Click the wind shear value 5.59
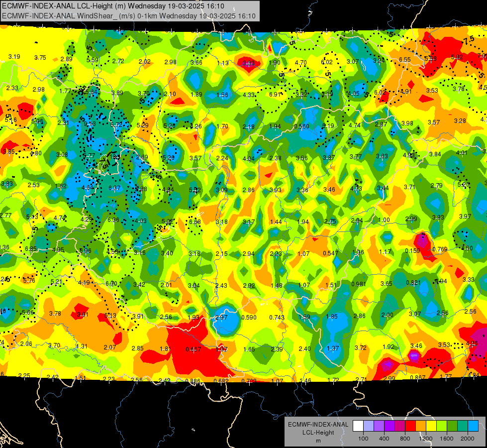The image size is (487, 448). click(x=92, y=60)
